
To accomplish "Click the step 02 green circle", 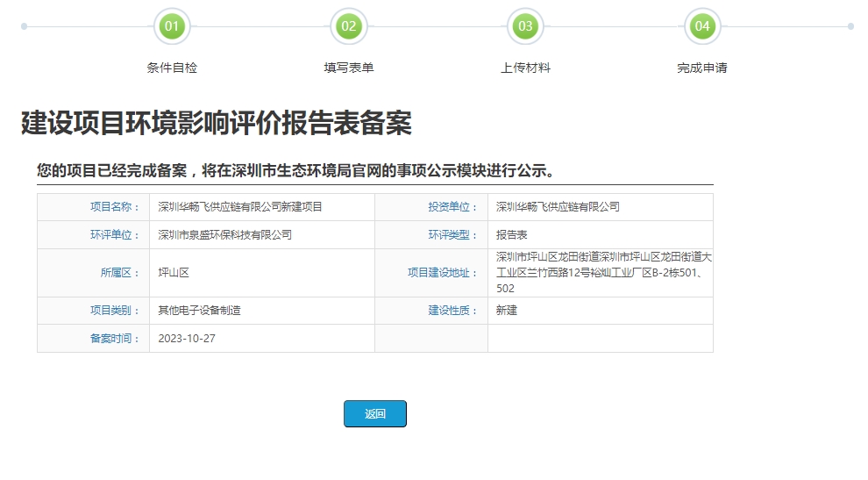I will point(348,26).
